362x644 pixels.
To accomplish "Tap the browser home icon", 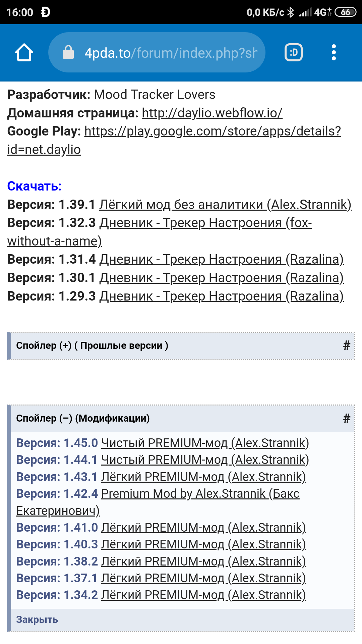I will point(24,53).
